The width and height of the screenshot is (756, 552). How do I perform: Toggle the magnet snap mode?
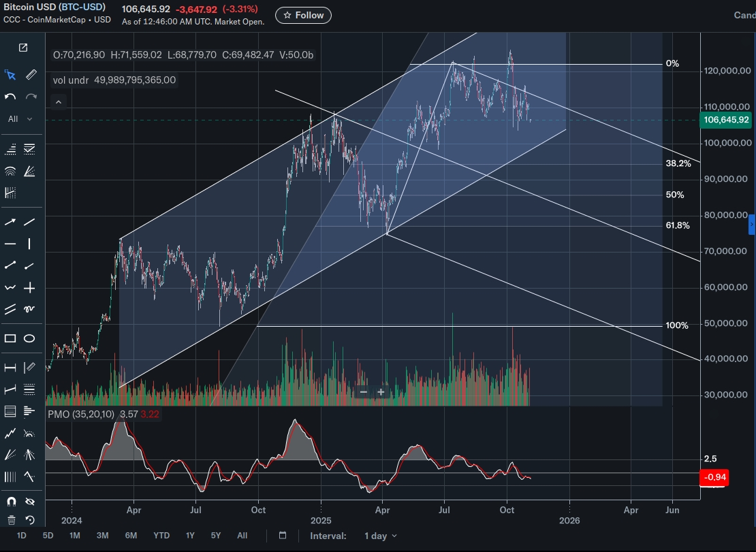point(11,502)
